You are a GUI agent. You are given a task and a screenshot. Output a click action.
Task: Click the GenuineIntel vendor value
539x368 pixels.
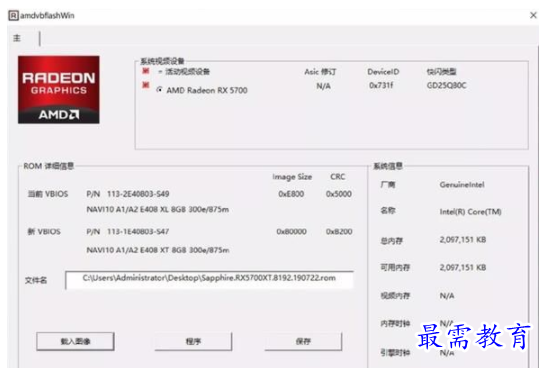462,185
